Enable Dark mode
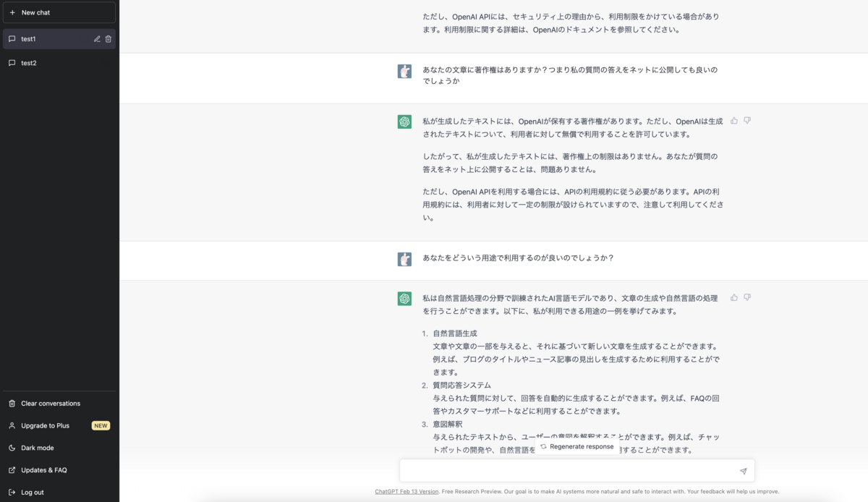The image size is (868, 502). coord(59,448)
